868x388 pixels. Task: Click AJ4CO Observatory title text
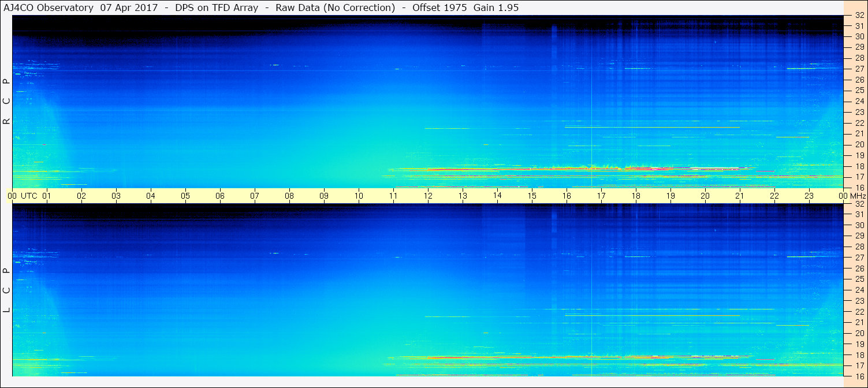point(49,8)
